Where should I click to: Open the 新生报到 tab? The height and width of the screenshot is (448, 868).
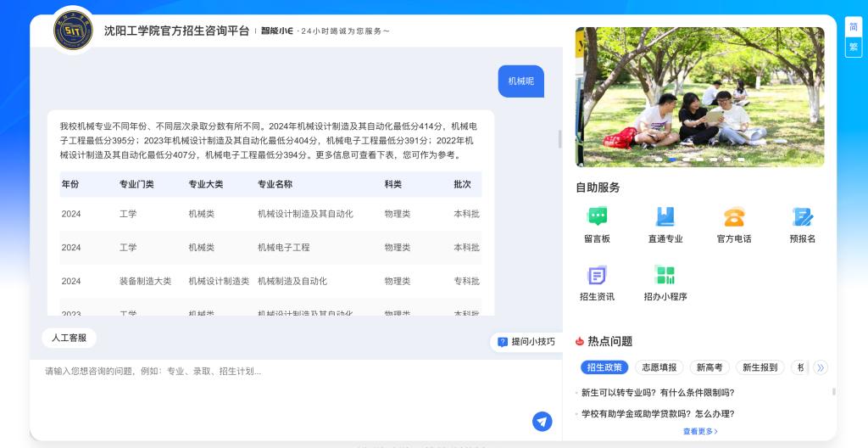click(759, 367)
